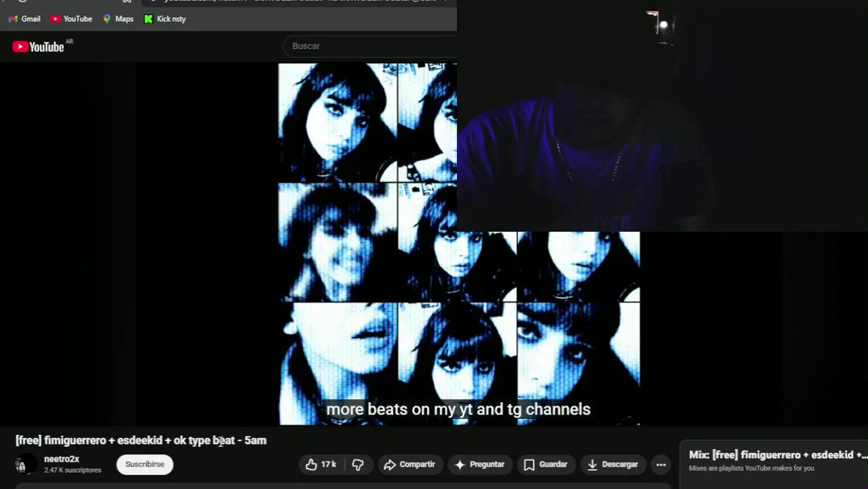
Task: Open the Kick nsty bookmark
Action: tap(165, 19)
